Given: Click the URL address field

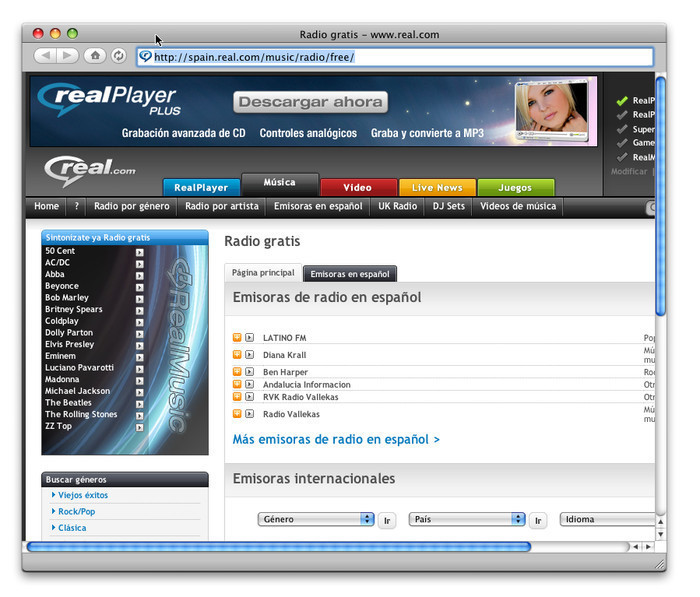Looking at the screenshot, I should click(x=395, y=57).
